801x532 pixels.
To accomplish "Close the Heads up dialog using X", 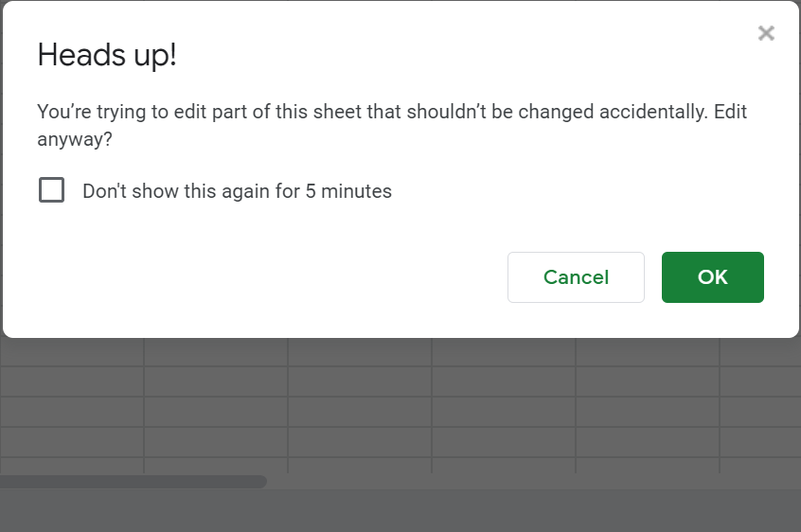I will (x=766, y=34).
